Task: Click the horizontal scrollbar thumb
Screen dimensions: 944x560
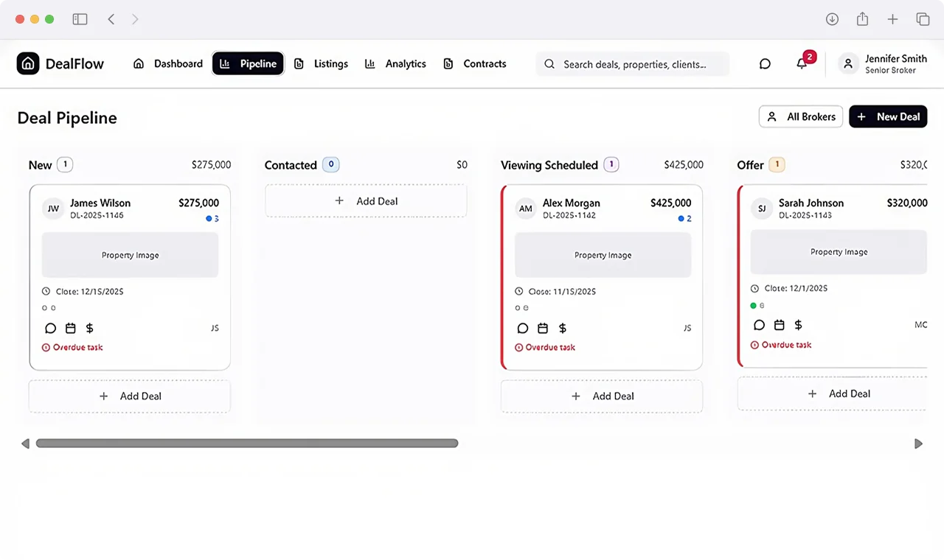Action: click(x=247, y=444)
